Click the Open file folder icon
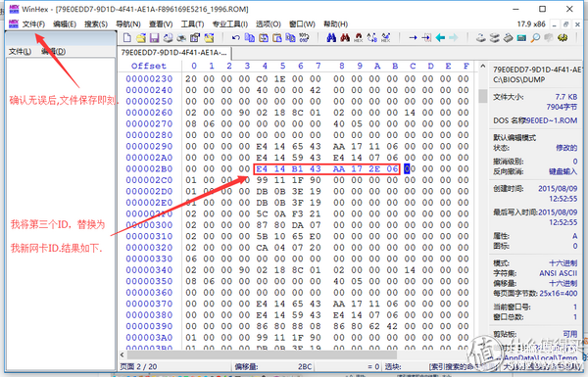This screenshot has width=588, height=377. coord(141,38)
